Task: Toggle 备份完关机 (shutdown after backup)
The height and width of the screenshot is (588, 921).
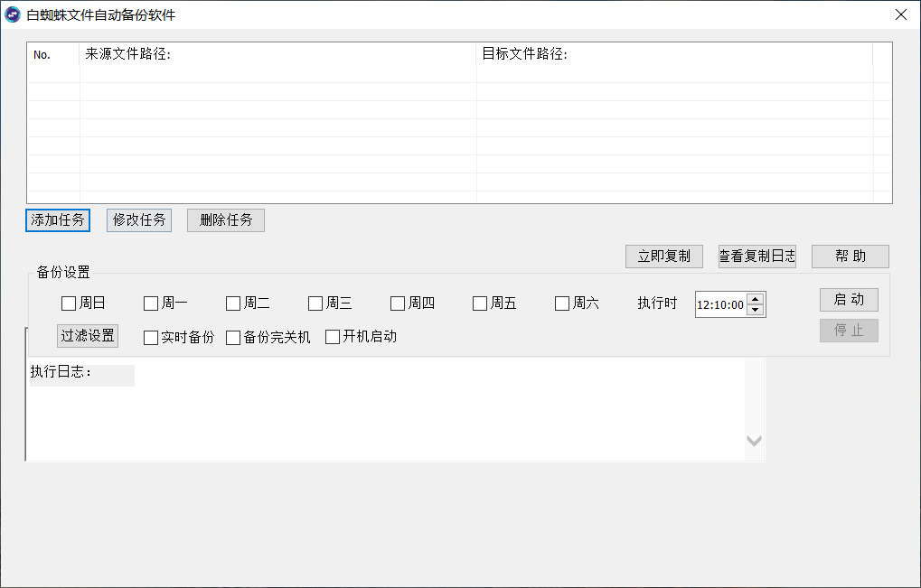Action: 231,336
